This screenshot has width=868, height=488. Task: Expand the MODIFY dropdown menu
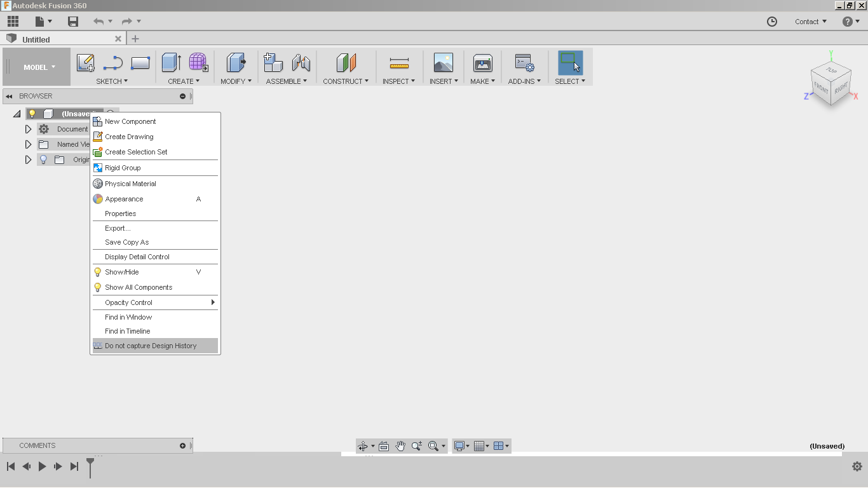pos(236,81)
